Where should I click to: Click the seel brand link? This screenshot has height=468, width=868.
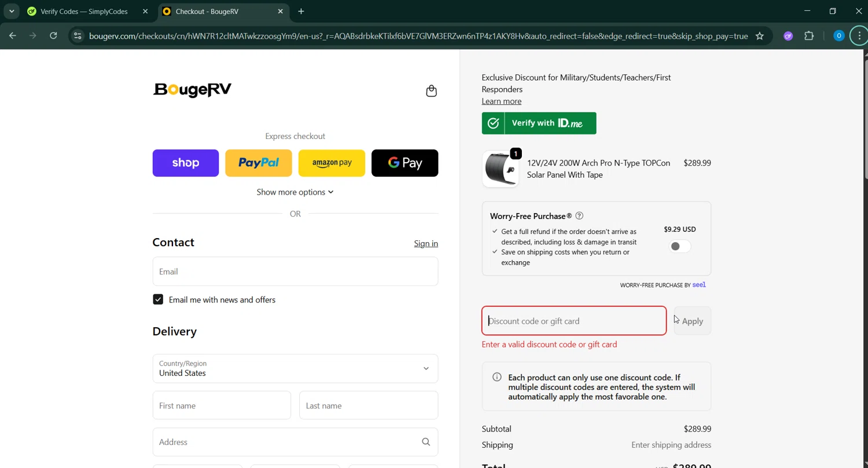point(699,284)
